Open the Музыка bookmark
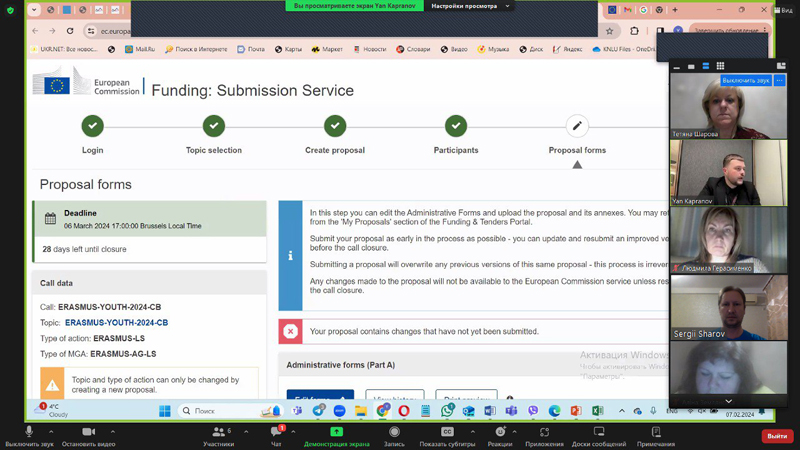800x450 pixels. [x=493, y=49]
